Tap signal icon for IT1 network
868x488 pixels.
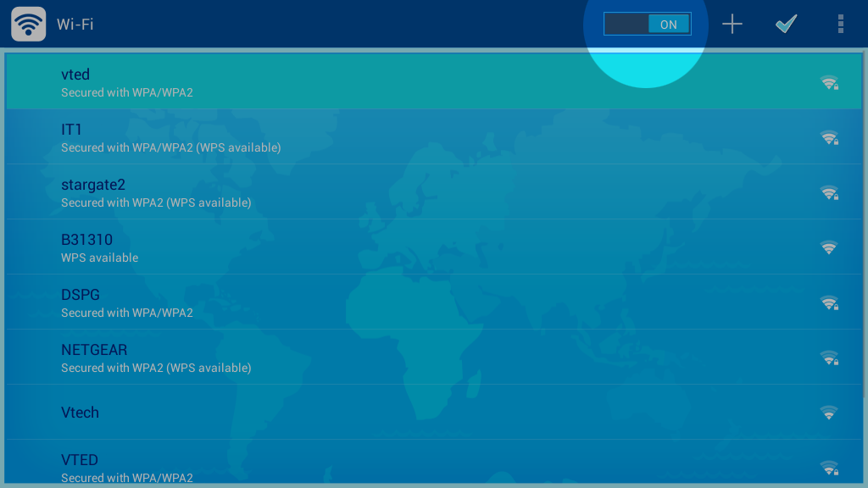click(829, 137)
